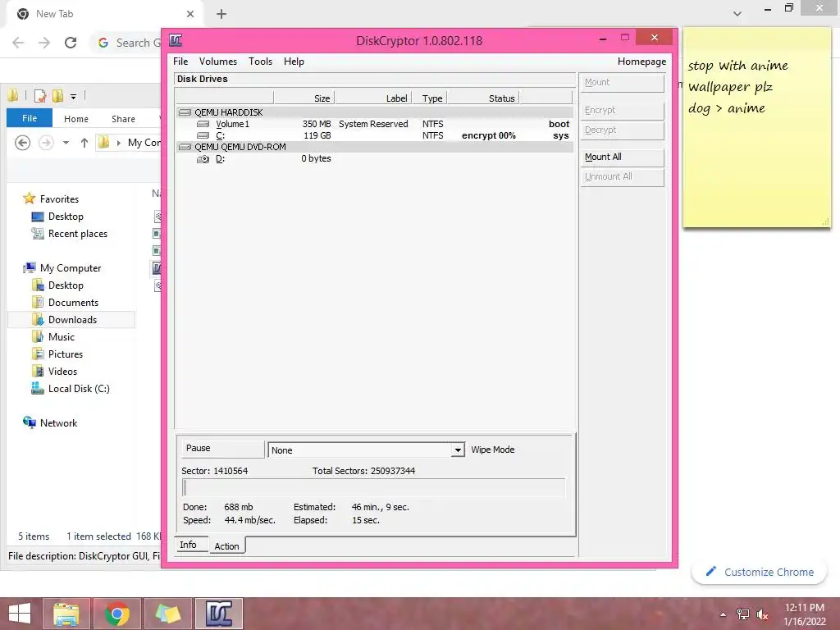Open Documents folder in Explorer sidebar
The width and height of the screenshot is (840, 630).
73,302
